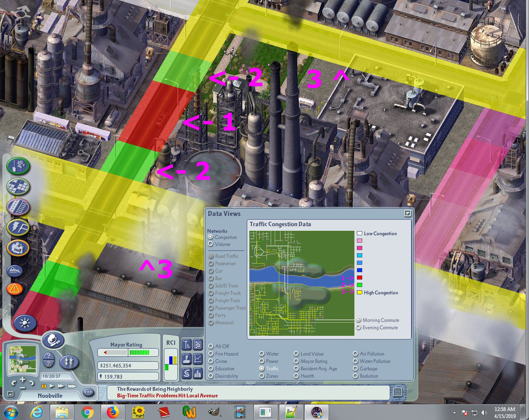
Task: Open the Ordinances advisor panel icon
Action: click(x=186, y=345)
